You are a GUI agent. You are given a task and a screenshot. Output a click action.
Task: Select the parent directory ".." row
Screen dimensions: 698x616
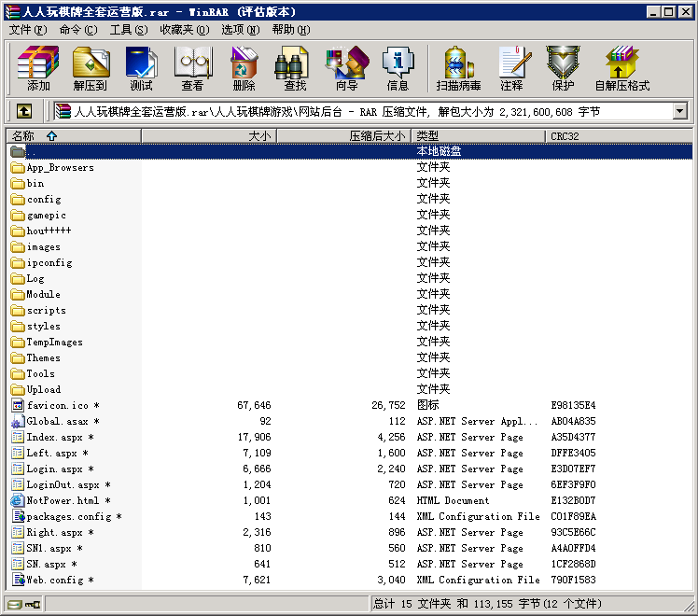[x=32, y=151]
